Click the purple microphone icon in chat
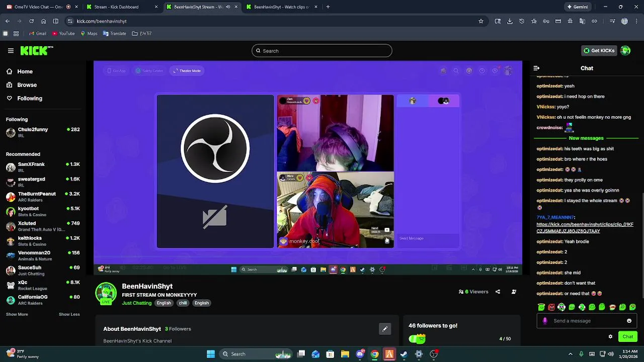The height and width of the screenshot is (362, 644). (545, 321)
